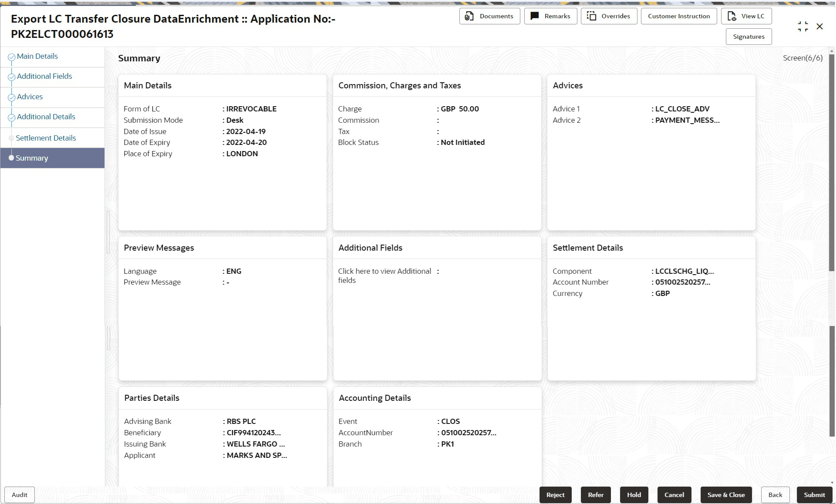Screen dimensions: 836x504
Task: Click the Overrides copy icon
Action: [591, 16]
